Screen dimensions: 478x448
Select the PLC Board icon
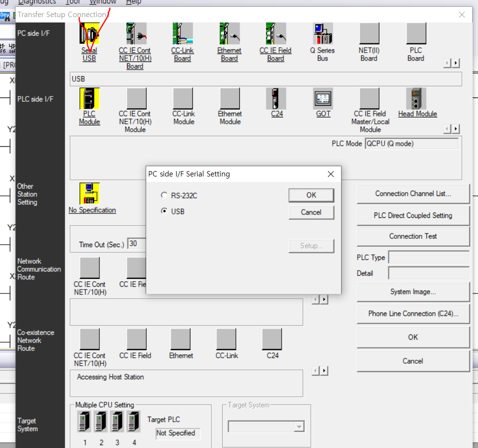tap(416, 33)
